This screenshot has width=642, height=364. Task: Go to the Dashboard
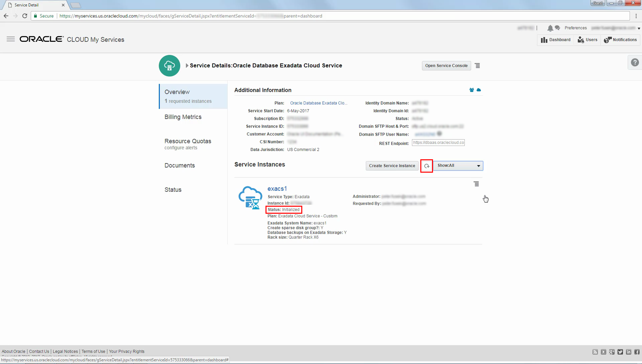556,40
